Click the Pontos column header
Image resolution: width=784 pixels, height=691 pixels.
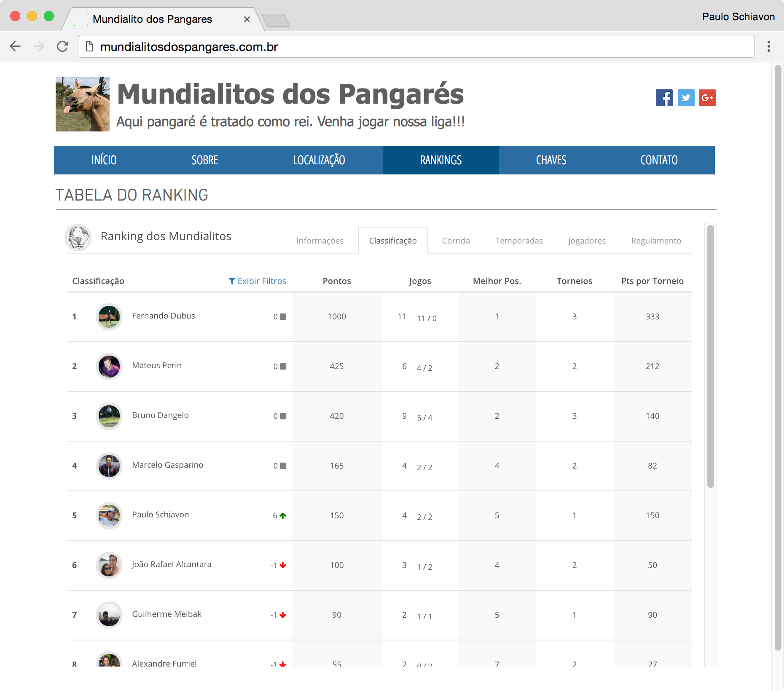pyautogui.click(x=337, y=281)
